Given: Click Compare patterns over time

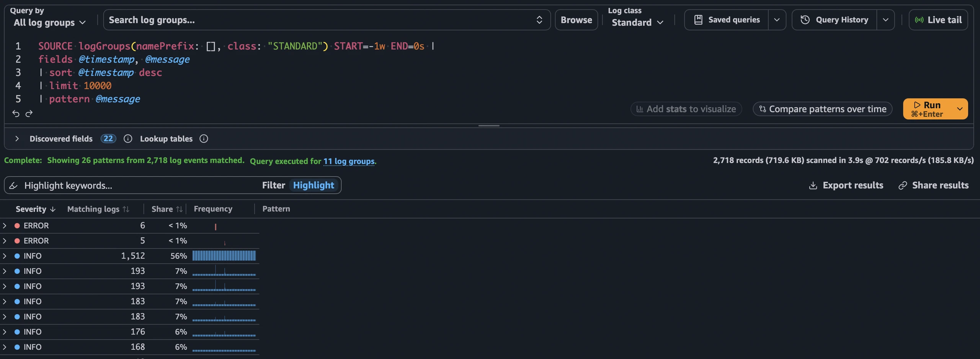Looking at the screenshot, I should (x=822, y=109).
